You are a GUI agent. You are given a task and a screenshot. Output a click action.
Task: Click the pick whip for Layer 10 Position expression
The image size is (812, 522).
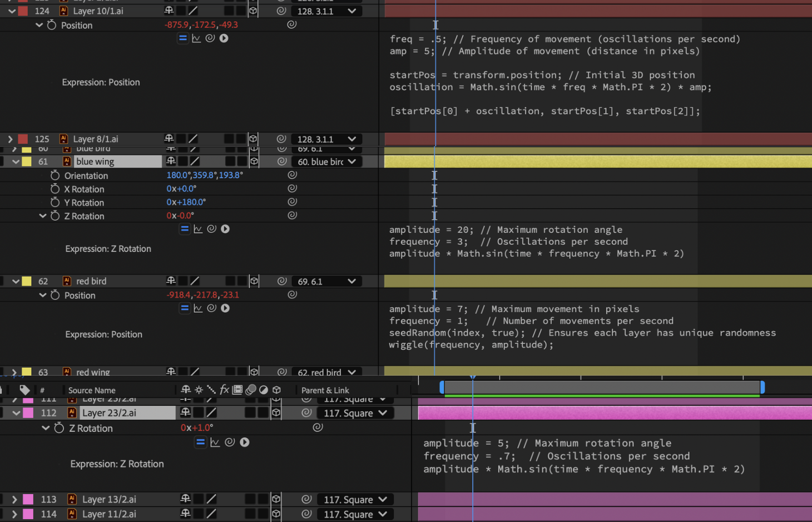(210, 38)
